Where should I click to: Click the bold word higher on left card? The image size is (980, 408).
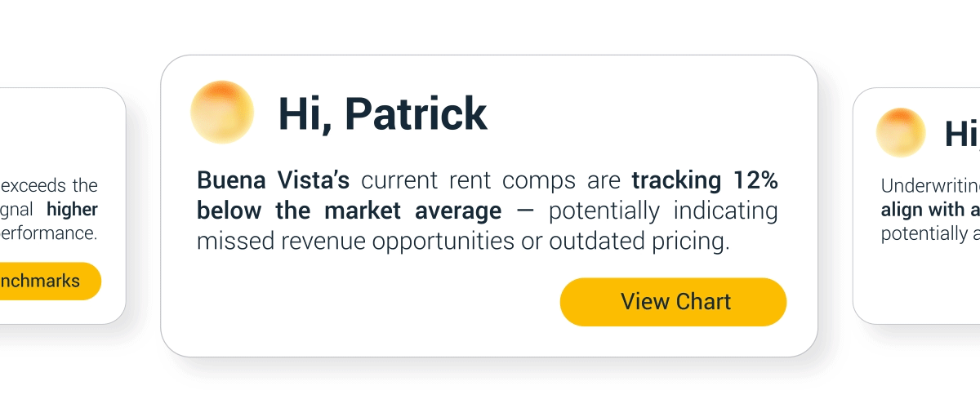pyautogui.click(x=72, y=209)
